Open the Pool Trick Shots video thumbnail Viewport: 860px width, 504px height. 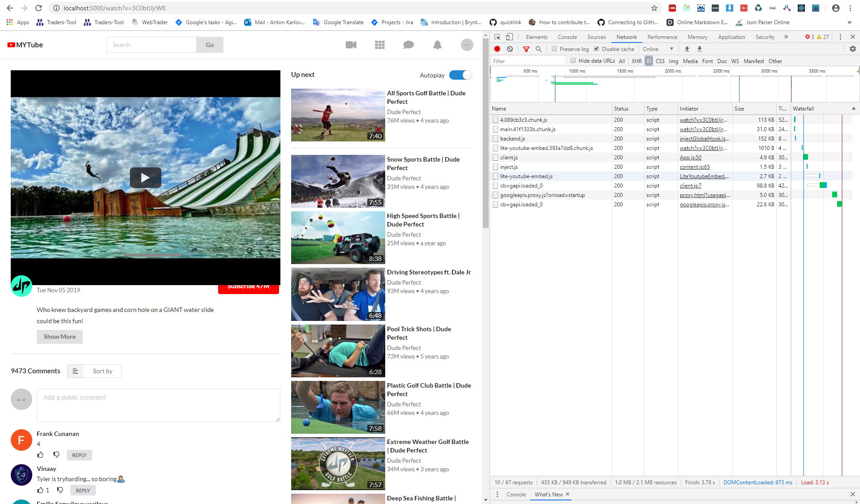click(338, 350)
